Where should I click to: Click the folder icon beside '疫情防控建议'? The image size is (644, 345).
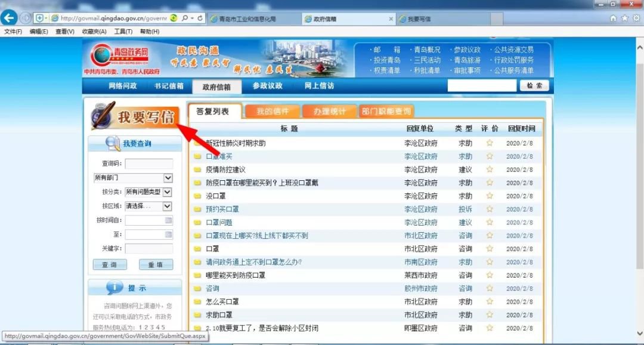pyautogui.click(x=197, y=170)
